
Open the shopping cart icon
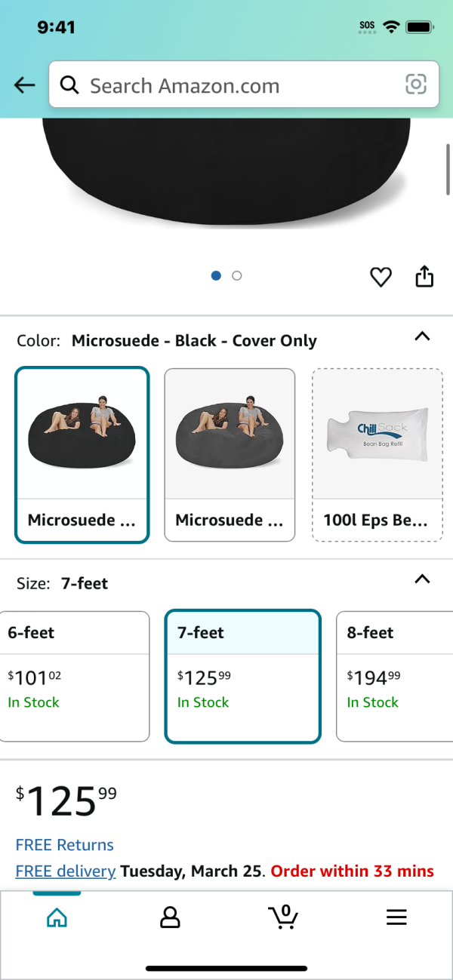(x=283, y=917)
